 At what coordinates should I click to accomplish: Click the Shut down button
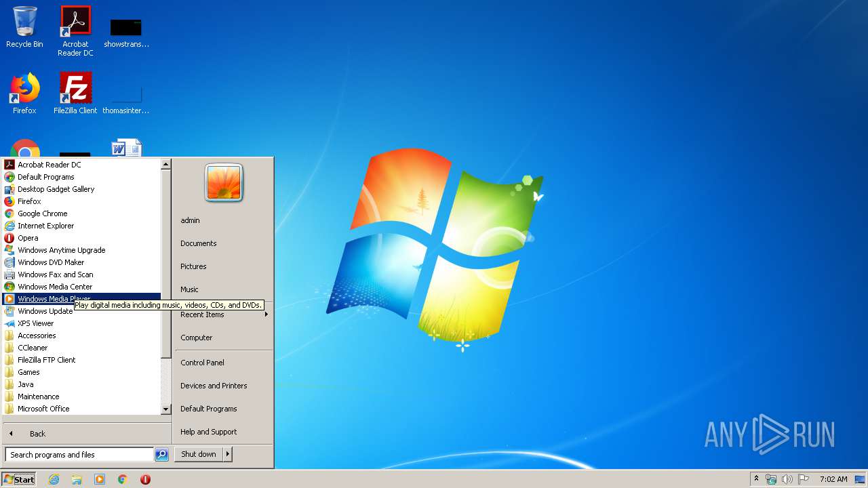(x=199, y=454)
